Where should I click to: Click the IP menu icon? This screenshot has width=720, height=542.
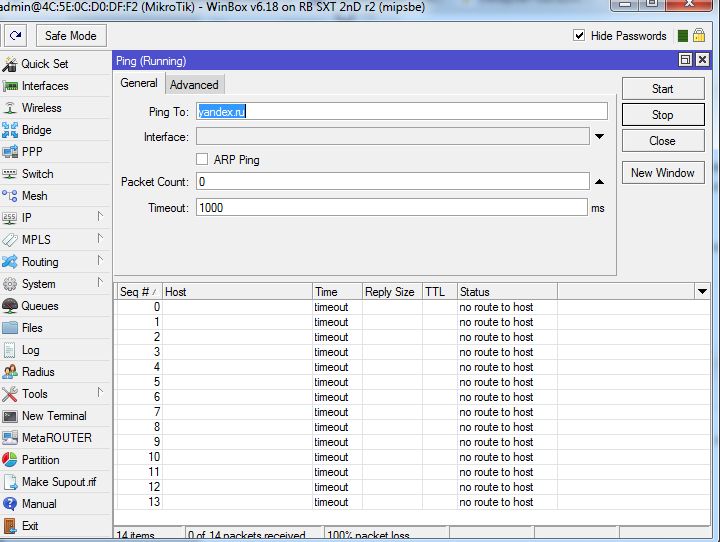[x=10, y=218]
